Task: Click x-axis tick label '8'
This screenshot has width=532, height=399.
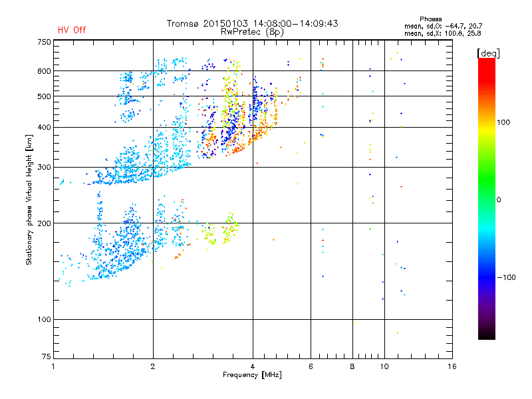Action: click(352, 366)
